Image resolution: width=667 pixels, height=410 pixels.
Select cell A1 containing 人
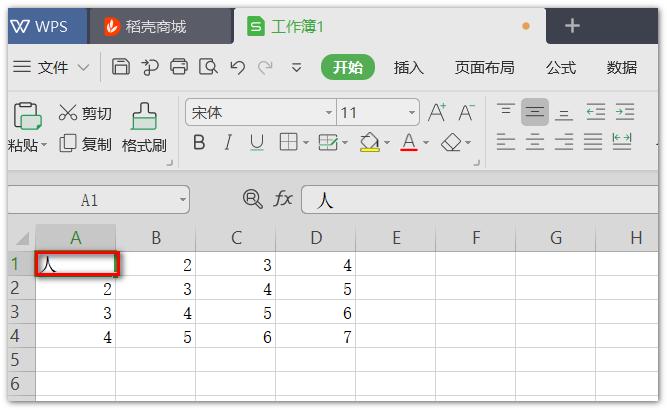pyautogui.click(x=77, y=264)
